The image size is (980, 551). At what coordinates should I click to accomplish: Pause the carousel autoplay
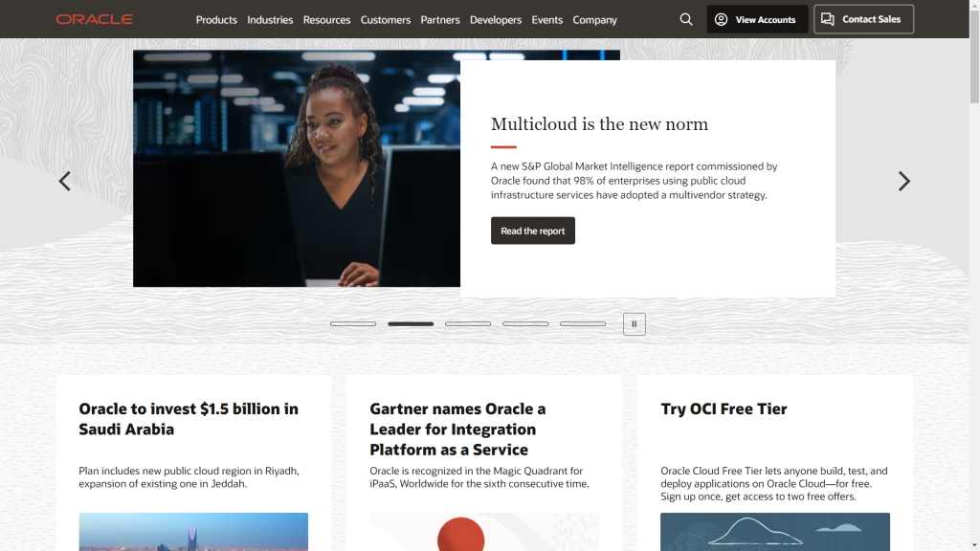tap(634, 324)
